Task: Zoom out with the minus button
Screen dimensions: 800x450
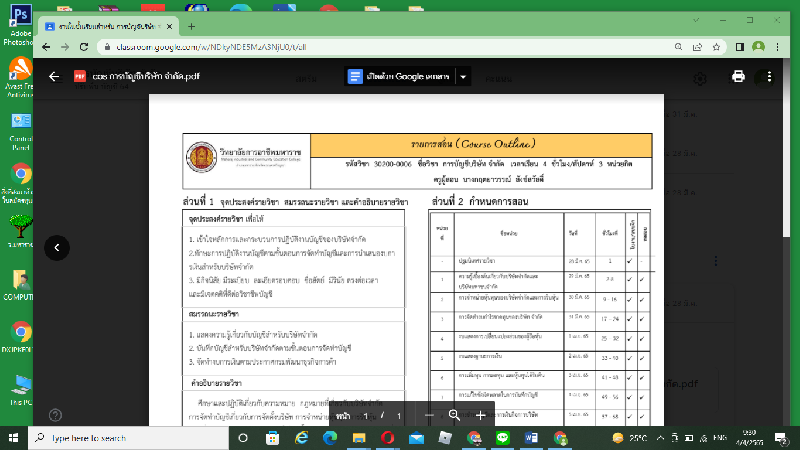Action: [x=429, y=415]
